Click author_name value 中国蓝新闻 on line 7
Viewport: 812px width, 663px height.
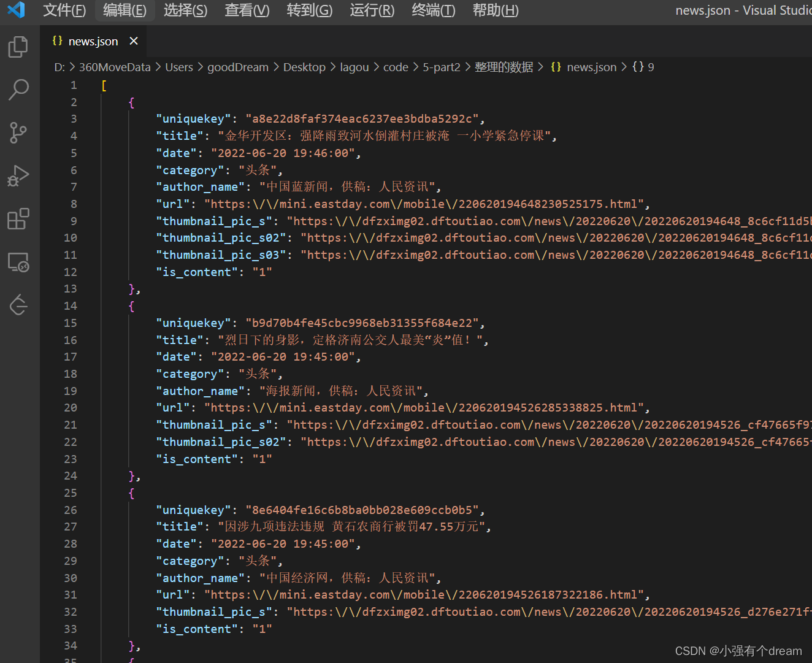(x=297, y=187)
